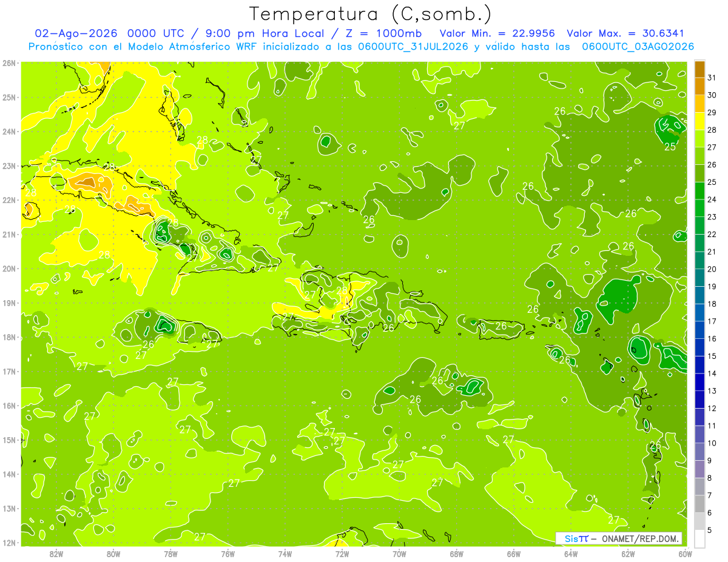
Task: Click the 'Valor Max. = 30.6341' readout
Action: 625,33
